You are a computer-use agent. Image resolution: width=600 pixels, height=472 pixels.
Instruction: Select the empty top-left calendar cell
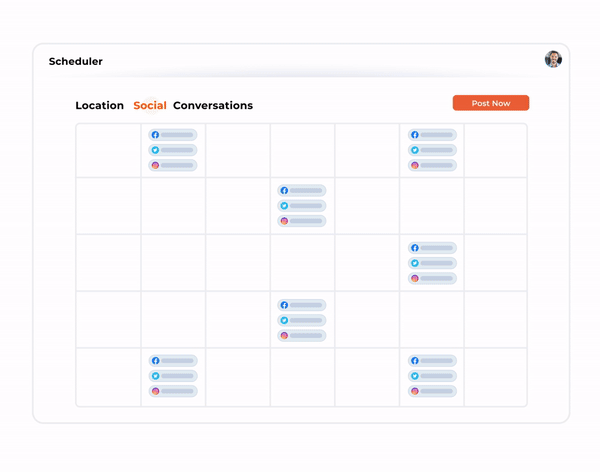pos(108,150)
